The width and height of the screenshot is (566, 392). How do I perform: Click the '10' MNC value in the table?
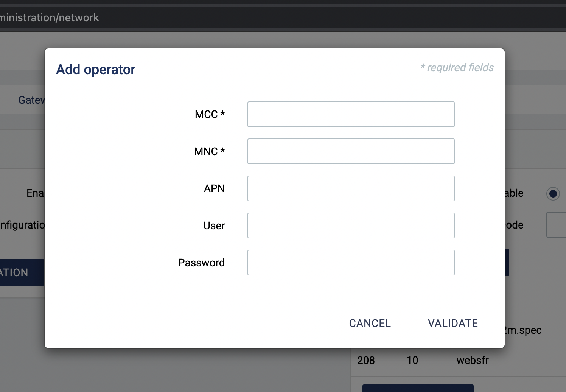(412, 360)
